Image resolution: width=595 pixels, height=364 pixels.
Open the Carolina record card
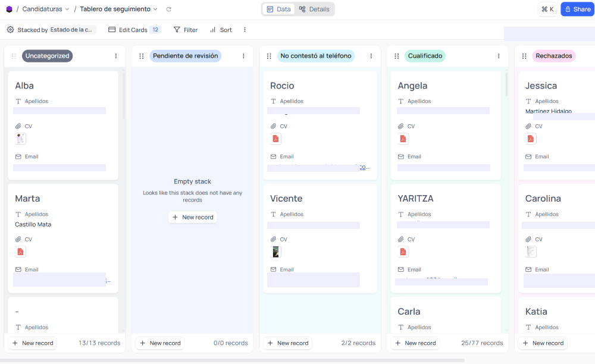click(x=557, y=239)
